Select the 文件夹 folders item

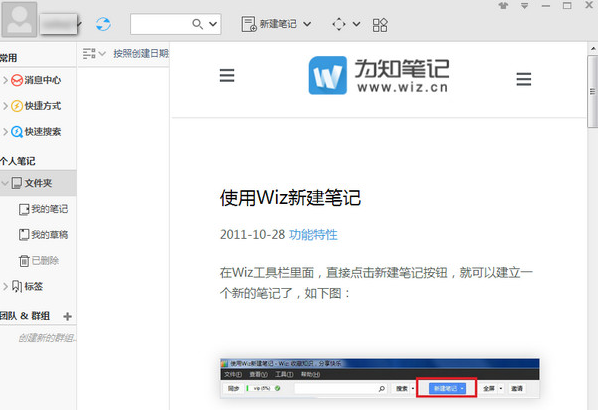pos(38,183)
